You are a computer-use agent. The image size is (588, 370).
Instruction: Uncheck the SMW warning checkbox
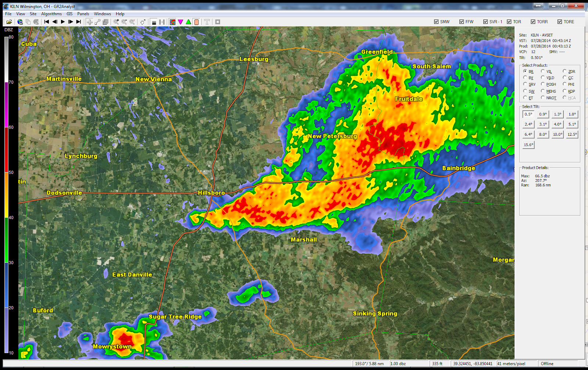coord(436,21)
